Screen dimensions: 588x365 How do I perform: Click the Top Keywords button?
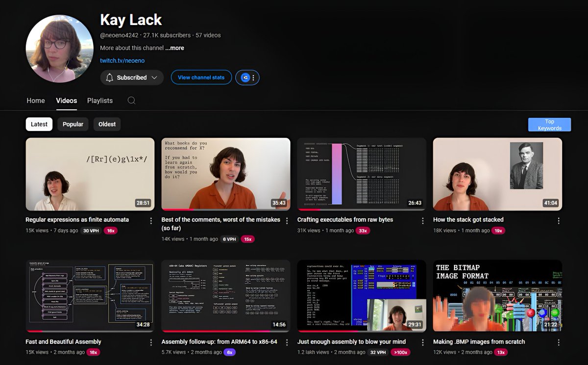click(549, 125)
